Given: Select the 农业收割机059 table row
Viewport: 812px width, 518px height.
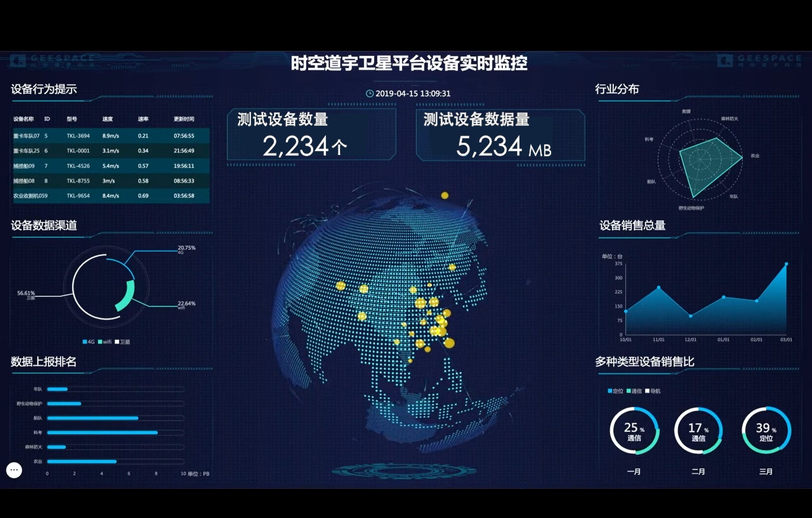Looking at the screenshot, I should click(x=111, y=196).
